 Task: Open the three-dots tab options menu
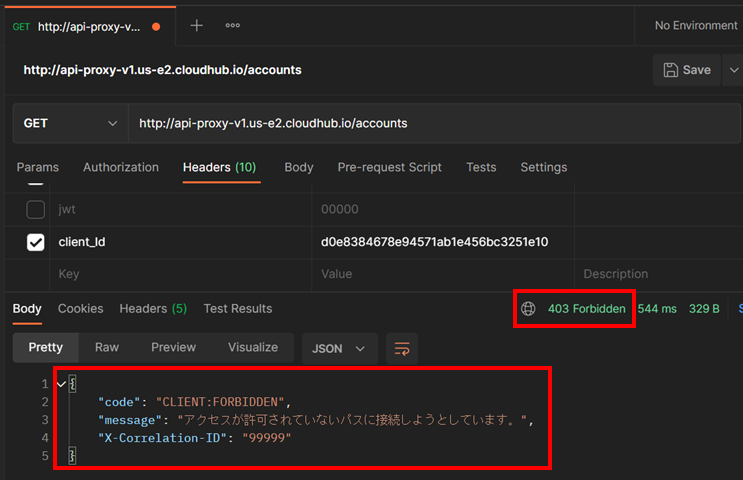click(232, 26)
